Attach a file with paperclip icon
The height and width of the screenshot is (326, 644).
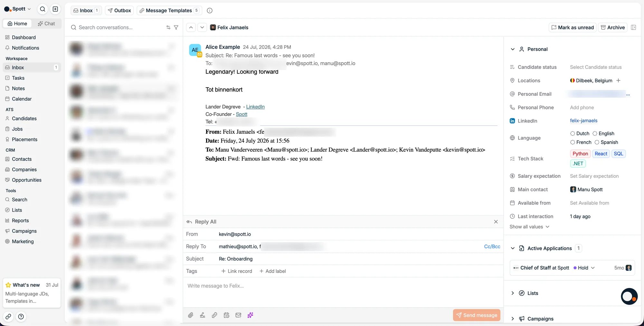[191, 315]
